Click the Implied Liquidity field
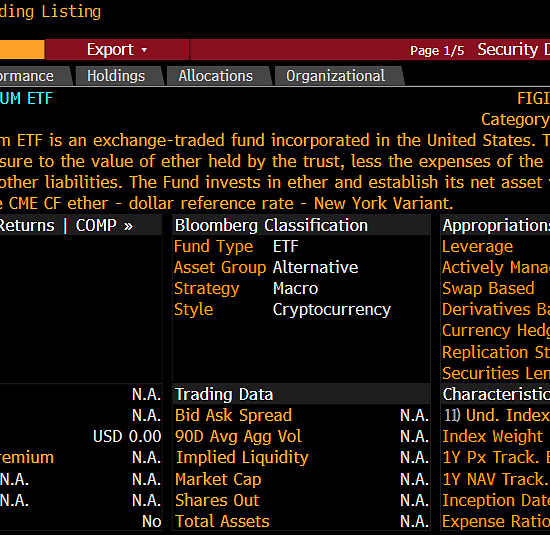Image resolution: width=550 pixels, height=535 pixels. [302, 457]
